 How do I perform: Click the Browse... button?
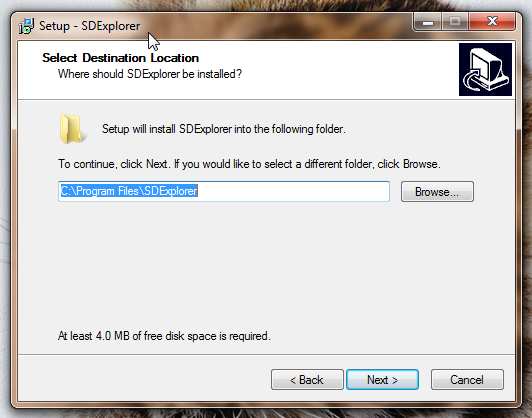click(x=437, y=192)
